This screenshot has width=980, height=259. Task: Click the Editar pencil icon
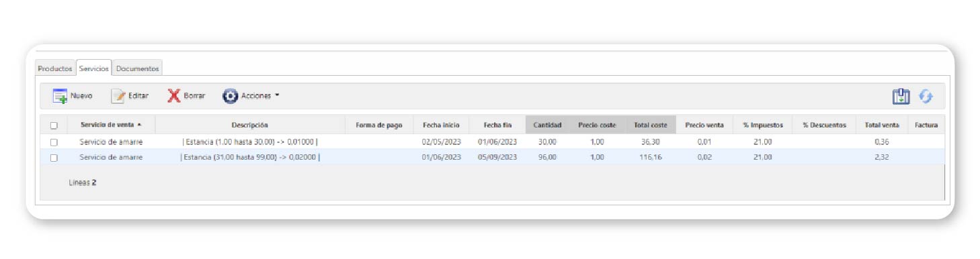[118, 96]
